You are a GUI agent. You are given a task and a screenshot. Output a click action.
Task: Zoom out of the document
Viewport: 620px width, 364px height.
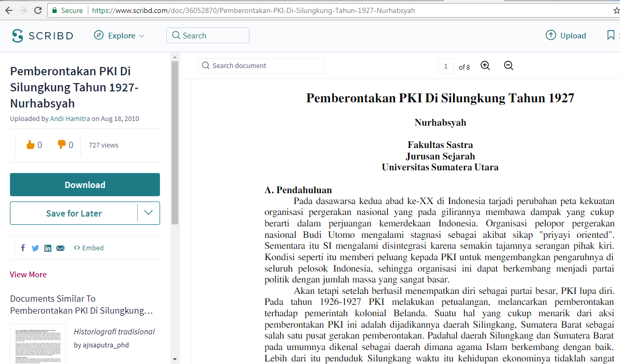pyautogui.click(x=509, y=66)
